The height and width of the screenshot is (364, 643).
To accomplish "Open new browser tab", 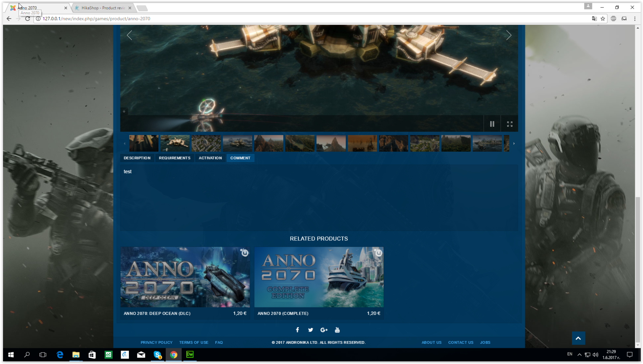I will coord(142,8).
